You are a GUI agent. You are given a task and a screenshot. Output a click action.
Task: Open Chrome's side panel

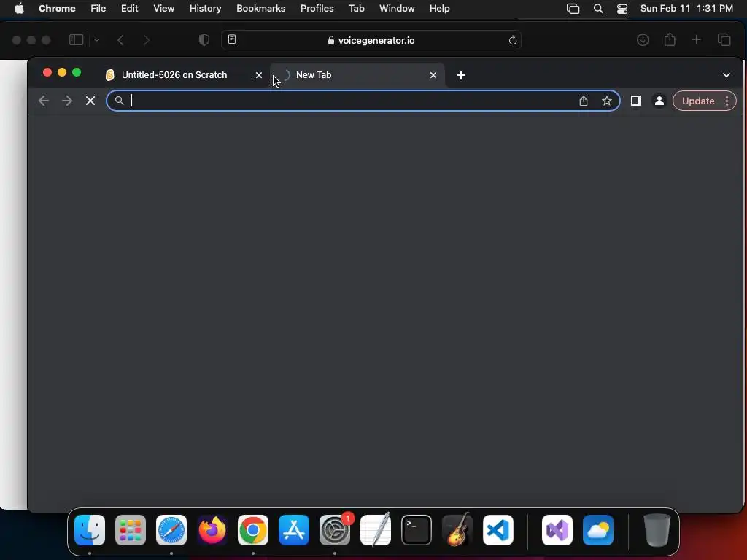tap(635, 101)
